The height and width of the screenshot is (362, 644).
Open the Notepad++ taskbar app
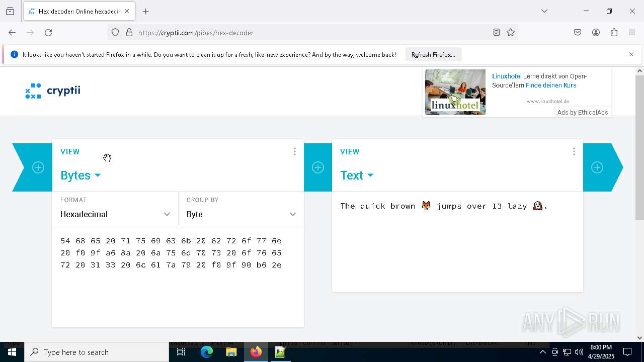pyautogui.click(x=280, y=352)
